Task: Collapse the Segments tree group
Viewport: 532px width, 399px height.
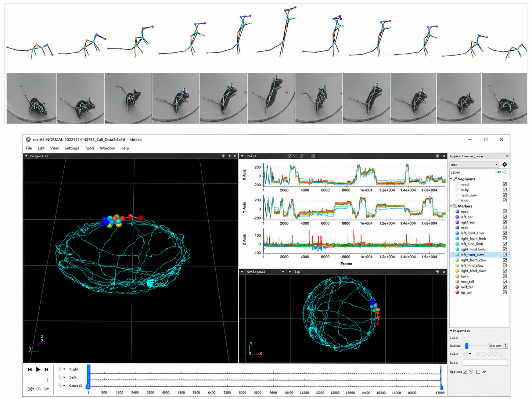Action: click(x=451, y=179)
